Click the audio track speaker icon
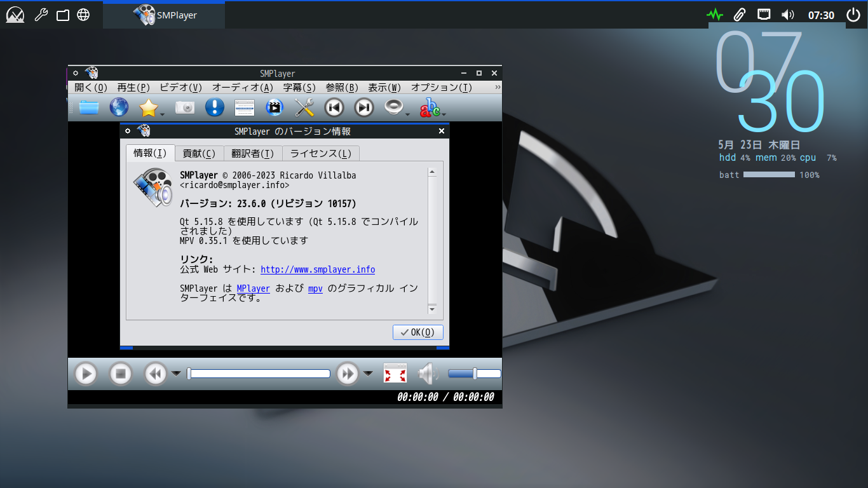The height and width of the screenshot is (488, 868). (394, 107)
